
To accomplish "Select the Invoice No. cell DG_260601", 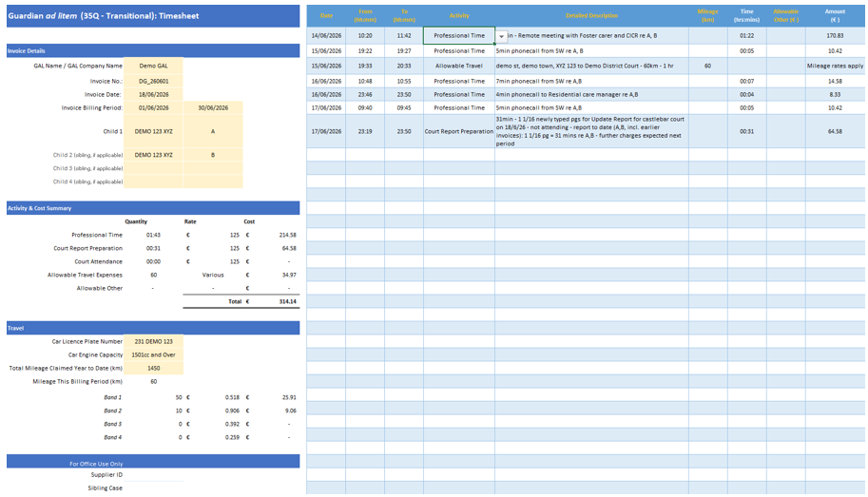I will pyautogui.click(x=153, y=81).
